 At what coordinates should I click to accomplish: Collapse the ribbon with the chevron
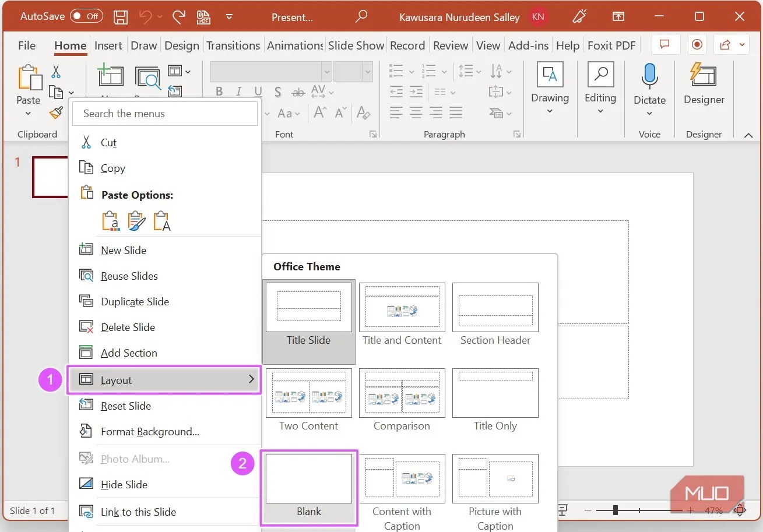748,134
